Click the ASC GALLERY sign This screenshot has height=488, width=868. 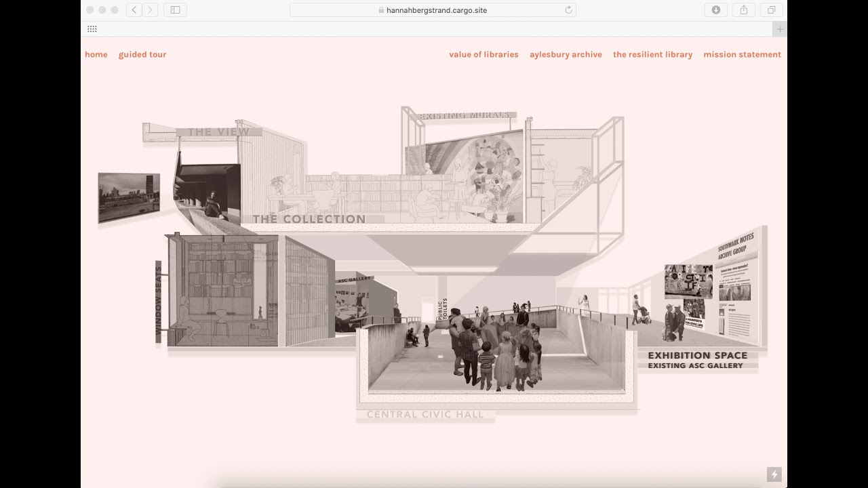tap(355, 279)
